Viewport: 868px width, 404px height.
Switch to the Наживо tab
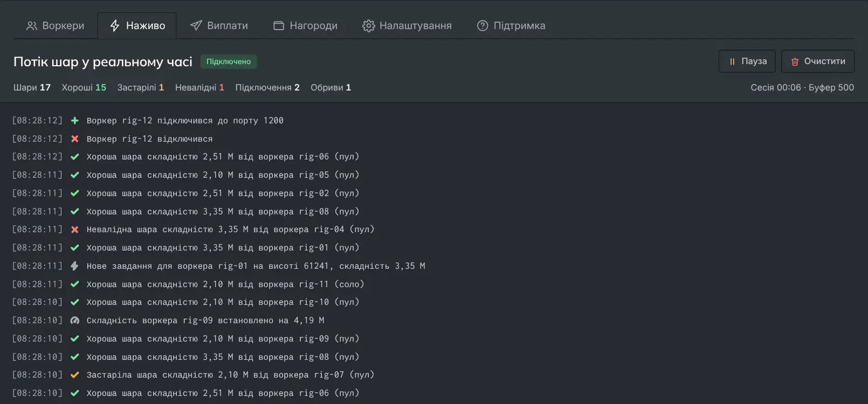(x=137, y=25)
